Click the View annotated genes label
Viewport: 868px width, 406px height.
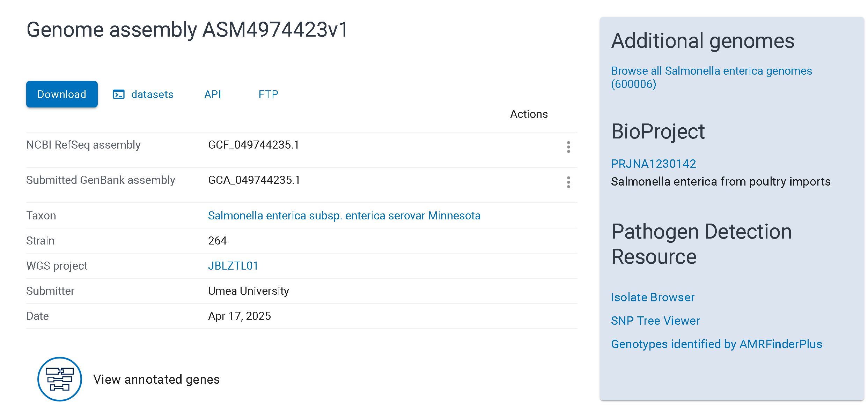(x=156, y=379)
